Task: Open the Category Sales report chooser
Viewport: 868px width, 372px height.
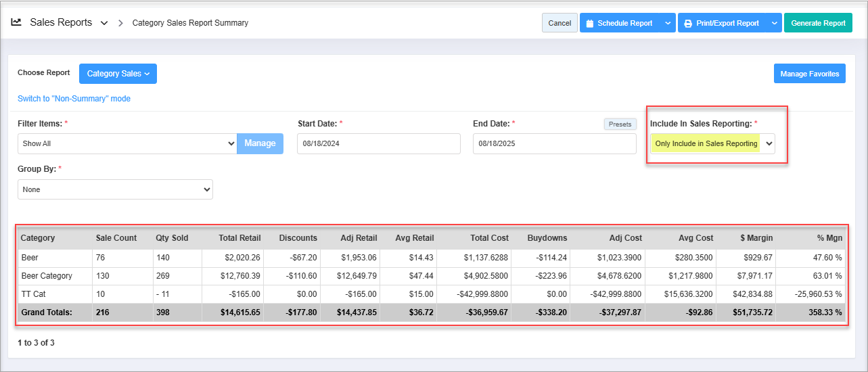Action: pos(118,74)
